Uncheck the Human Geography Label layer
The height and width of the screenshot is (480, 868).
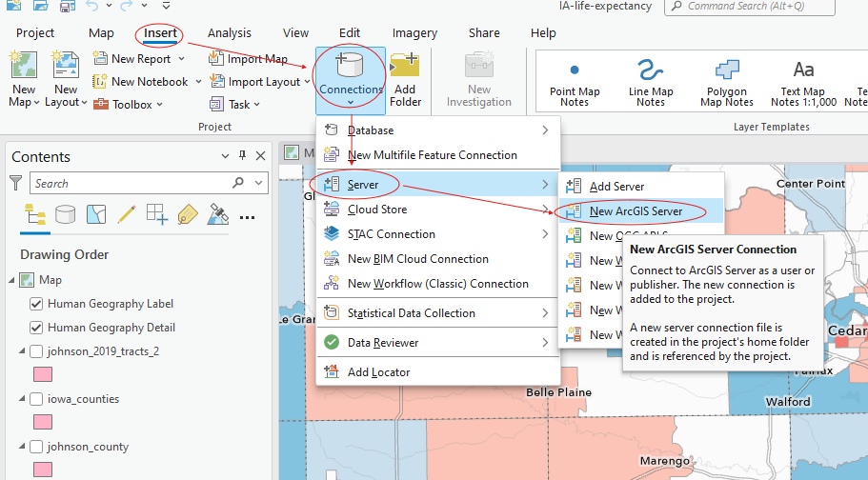coord(36,304)
